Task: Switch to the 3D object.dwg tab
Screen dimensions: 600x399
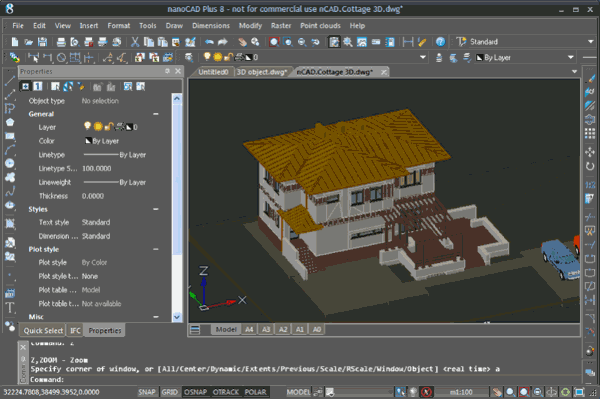Action: coord(262,72)
